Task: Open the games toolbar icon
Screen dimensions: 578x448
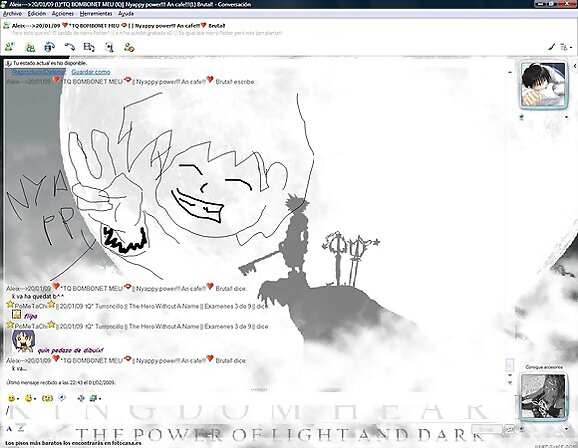Action: coord(109,47)
